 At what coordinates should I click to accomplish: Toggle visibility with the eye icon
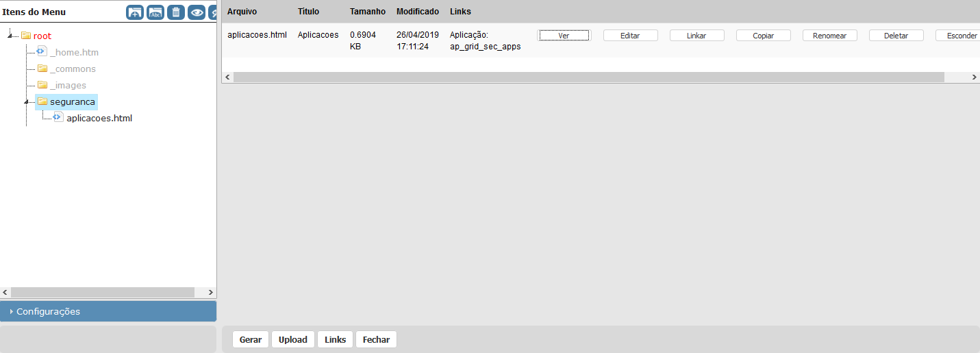[x=197, y=12]
